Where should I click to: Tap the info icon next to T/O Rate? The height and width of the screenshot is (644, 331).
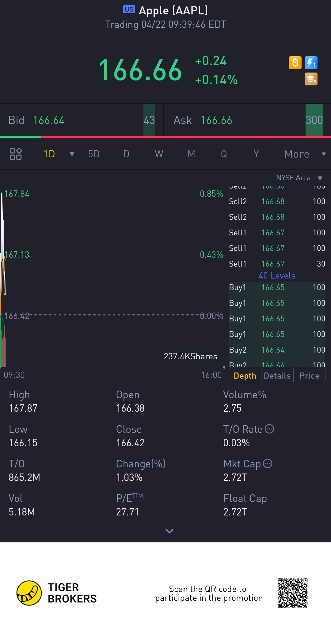tap(269, 429)
